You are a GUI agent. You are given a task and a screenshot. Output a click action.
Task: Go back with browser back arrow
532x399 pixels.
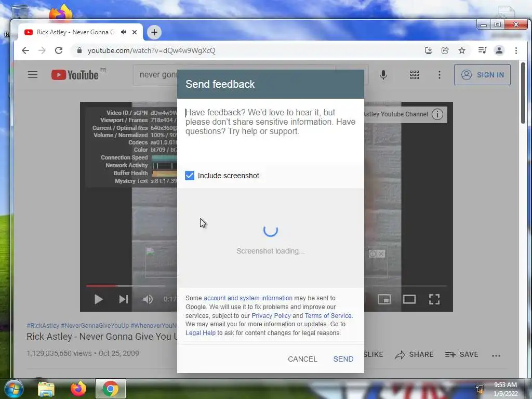[25, 50]
